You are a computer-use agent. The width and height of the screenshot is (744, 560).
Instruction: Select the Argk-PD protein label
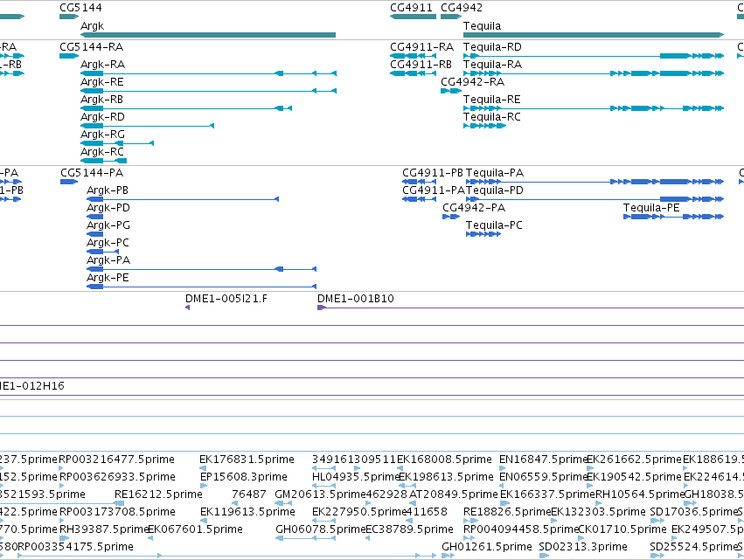point(108,208)
